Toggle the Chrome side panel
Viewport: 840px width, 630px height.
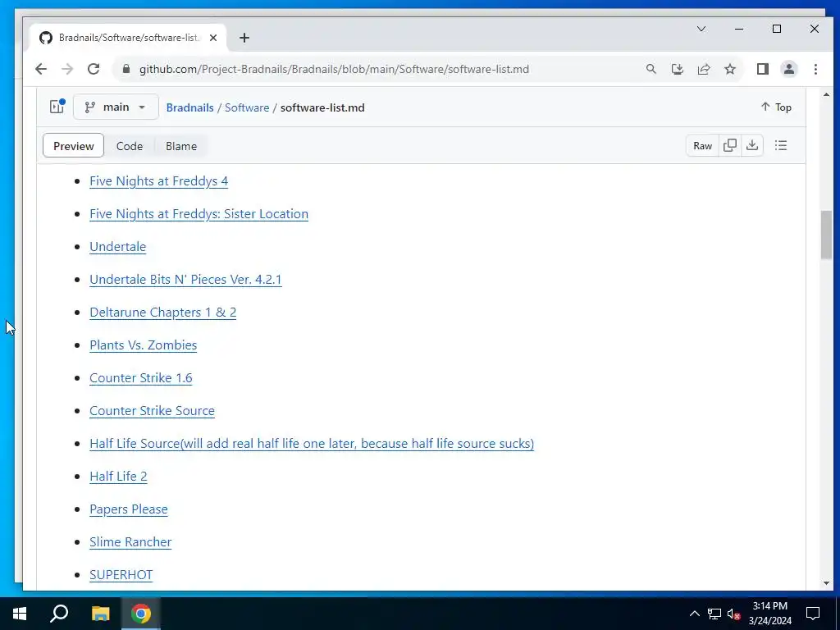coord(762,69)
